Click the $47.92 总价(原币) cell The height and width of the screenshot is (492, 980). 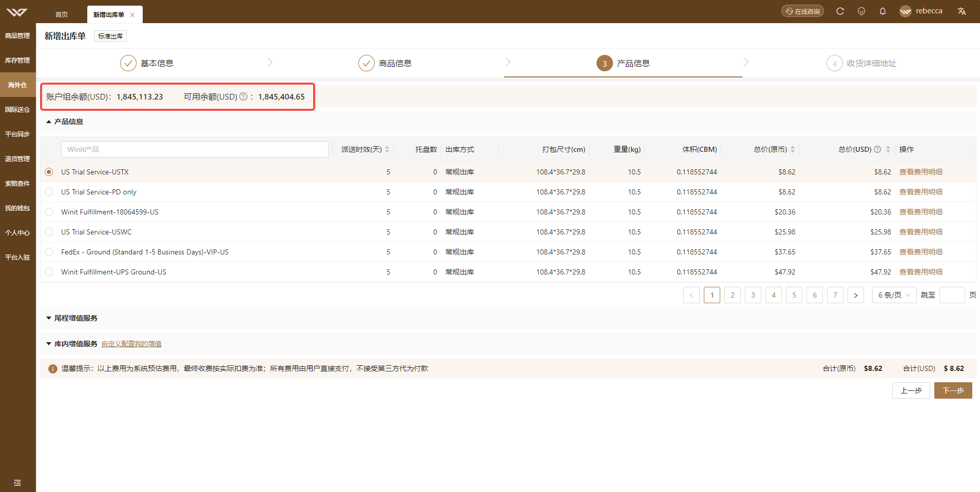[x=785, y=272]
